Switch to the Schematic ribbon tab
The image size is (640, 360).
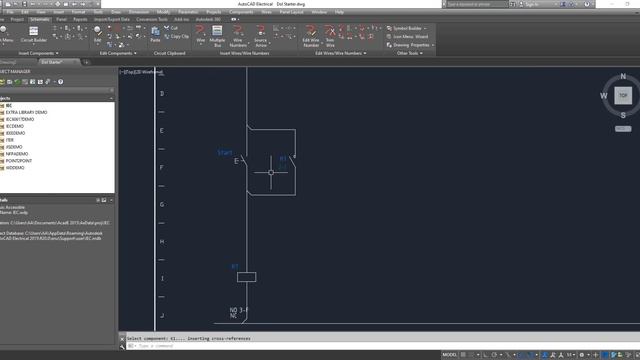pos(40,19)
